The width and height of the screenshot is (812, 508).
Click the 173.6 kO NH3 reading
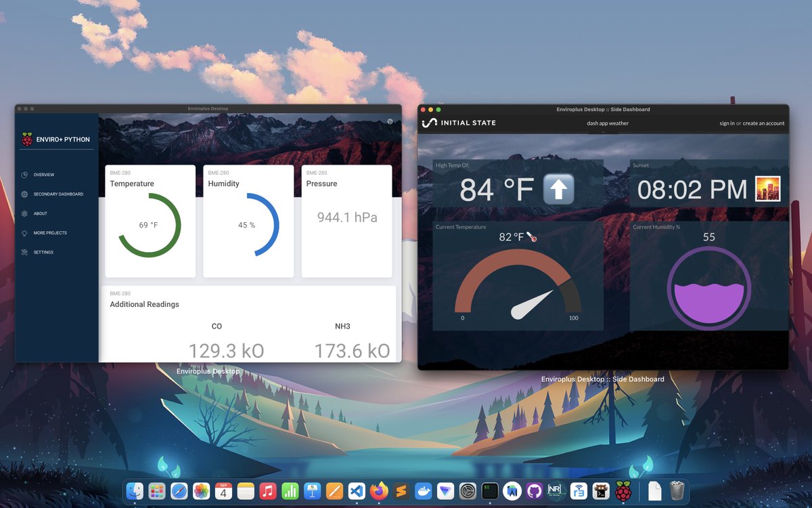tap(352, 351)
